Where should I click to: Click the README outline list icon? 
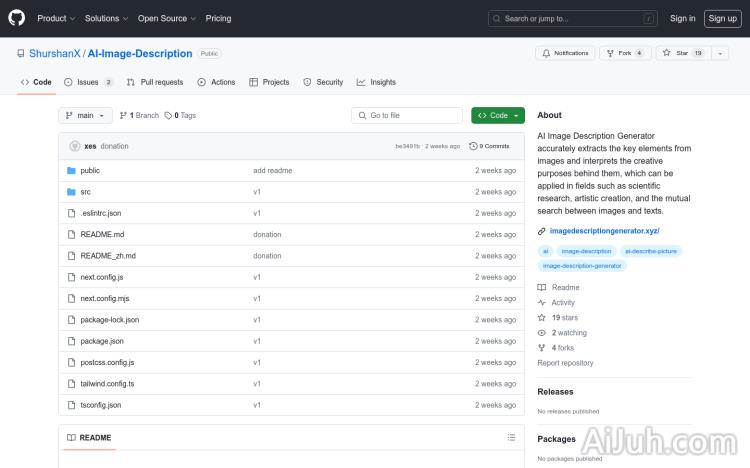pyautogui.click(x=511, y=437)
